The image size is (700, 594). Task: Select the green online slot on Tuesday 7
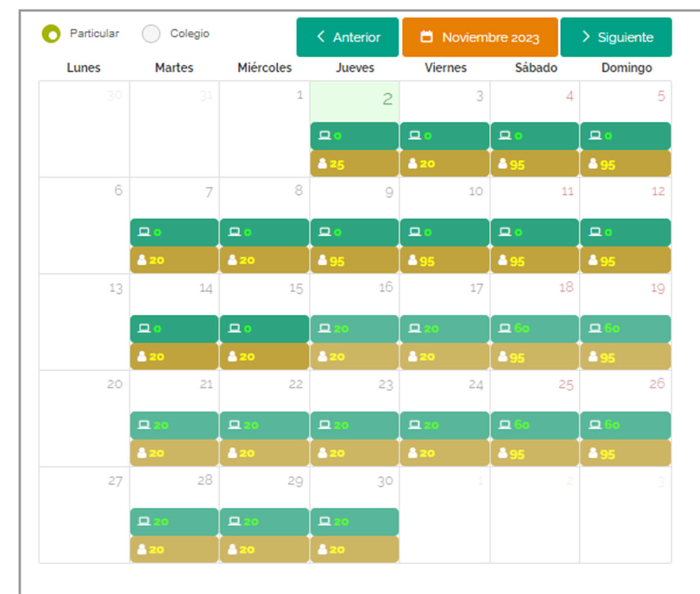[x=174, y=232]
